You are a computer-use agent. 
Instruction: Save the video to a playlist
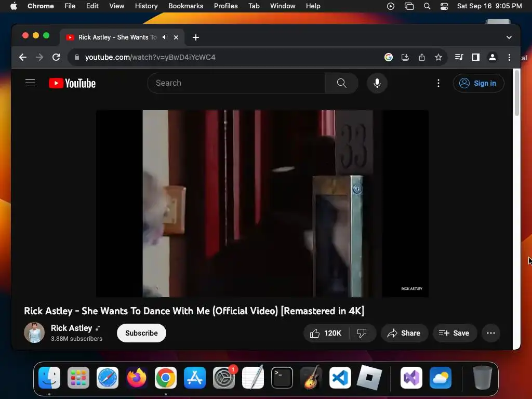pyautogui.click(x=454, y=333)
